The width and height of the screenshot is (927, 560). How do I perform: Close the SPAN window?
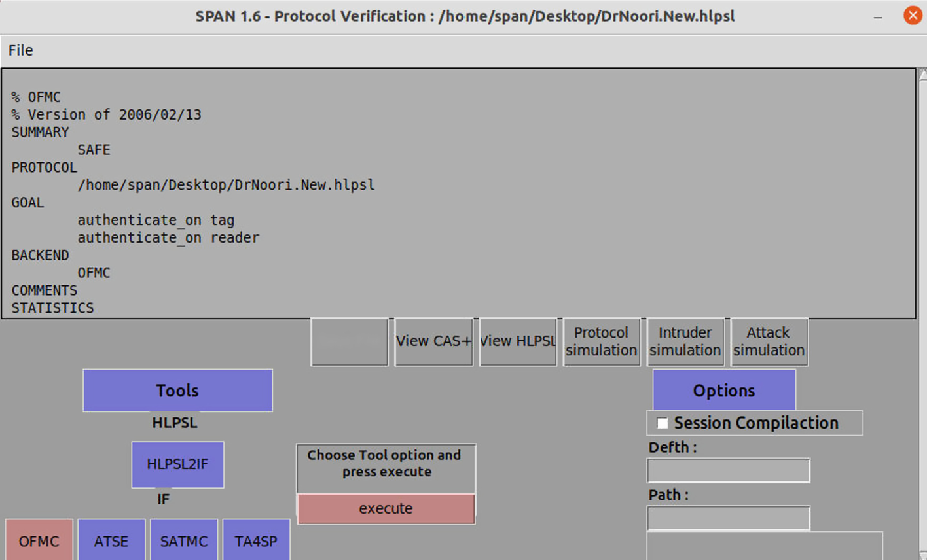pyautogui.click(x=913, y=15)
